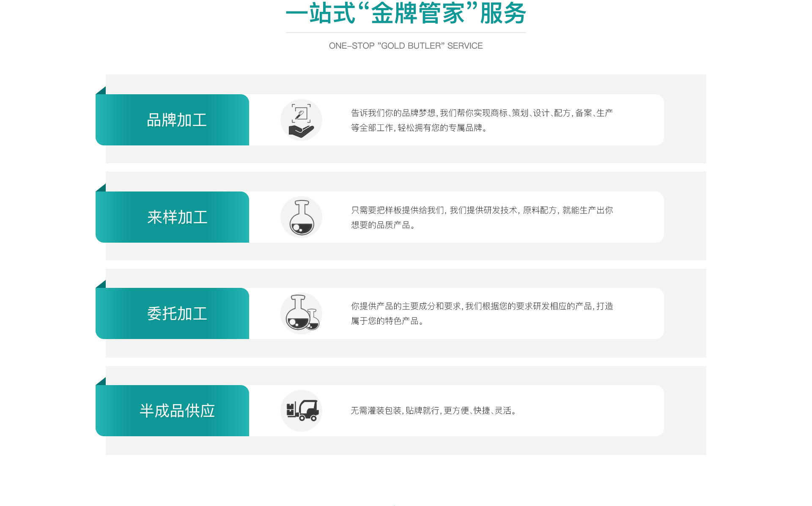Click the 一站式金牌管家服务 heading
812x506 pixels.
(x=406, y=14)
